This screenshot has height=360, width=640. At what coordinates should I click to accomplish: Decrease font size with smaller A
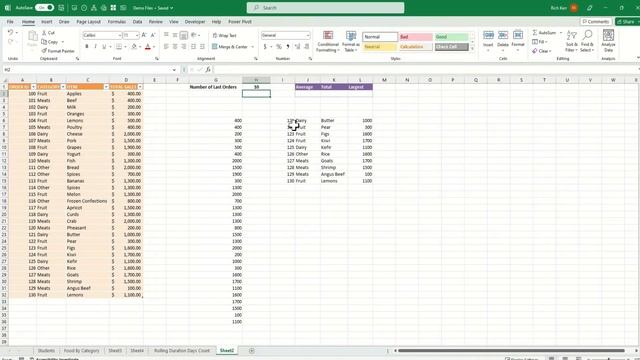[153, 36]
